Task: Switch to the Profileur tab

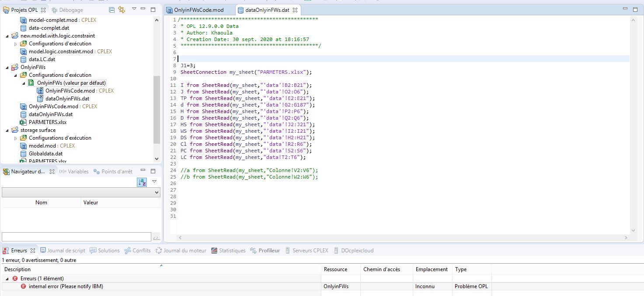Action: point(265,251)
